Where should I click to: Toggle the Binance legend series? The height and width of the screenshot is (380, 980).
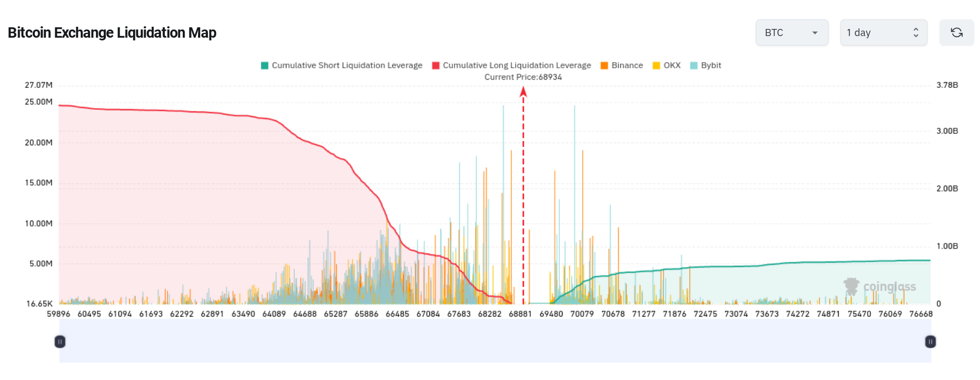click(622, 66)
